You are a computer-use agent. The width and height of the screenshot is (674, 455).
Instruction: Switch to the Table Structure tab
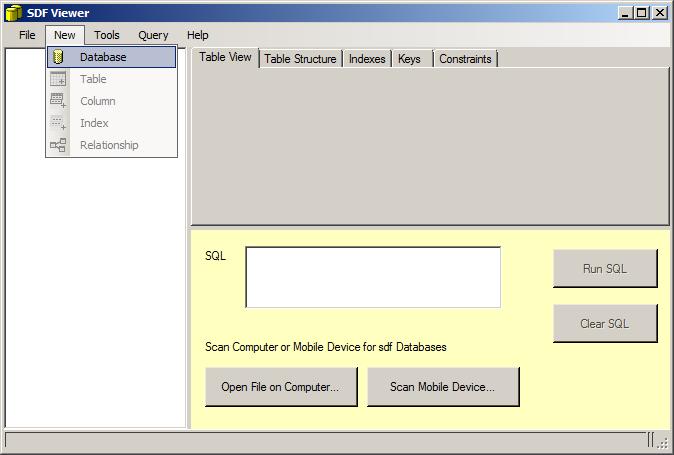pos(300,59)
